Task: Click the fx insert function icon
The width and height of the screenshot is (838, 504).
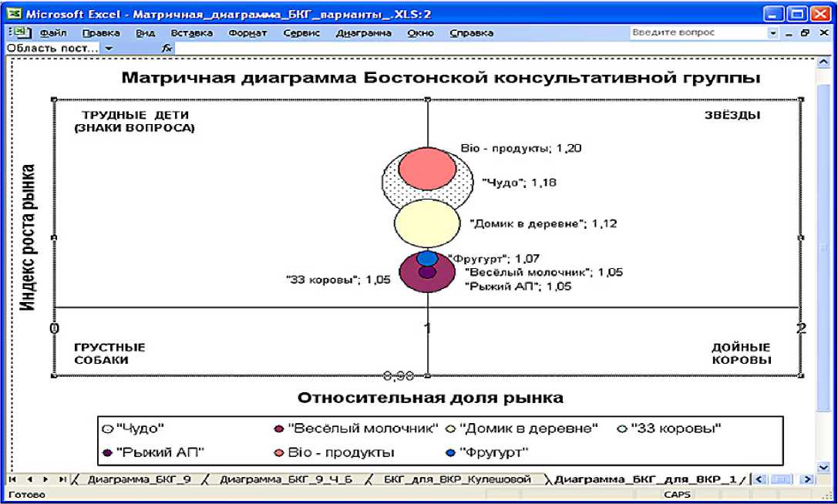Action: (167, 48)
